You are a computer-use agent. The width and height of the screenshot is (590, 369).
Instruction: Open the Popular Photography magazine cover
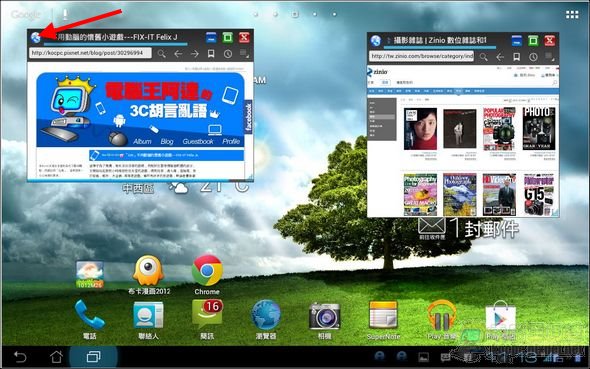point(499,129)
